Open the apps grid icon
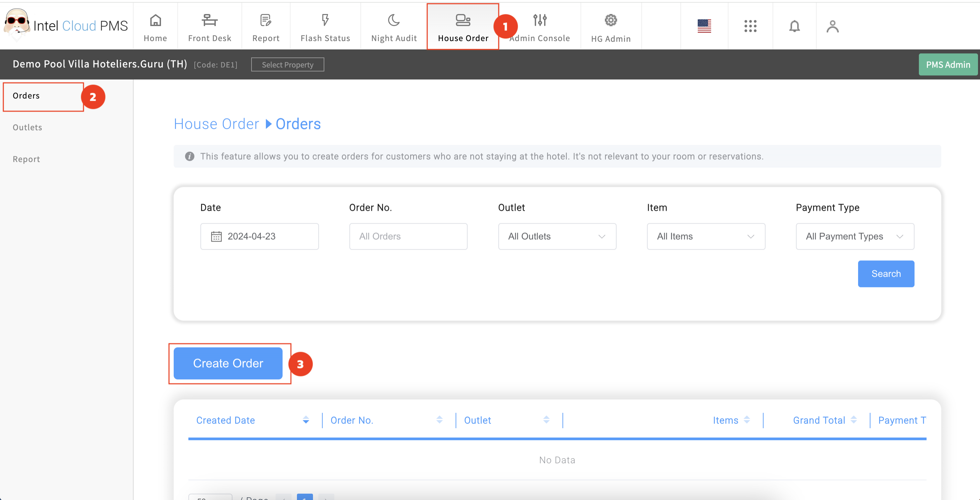 click(750, 26)
